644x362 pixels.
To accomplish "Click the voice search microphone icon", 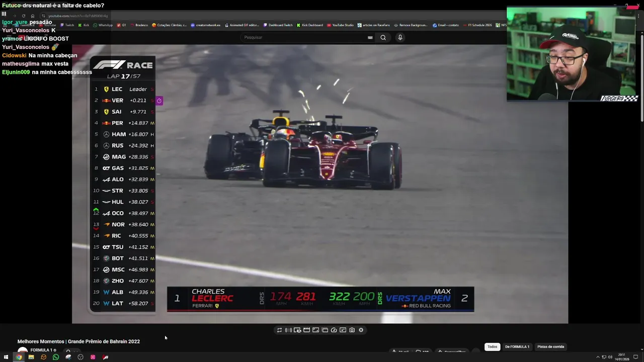I will tap(400, 37).
